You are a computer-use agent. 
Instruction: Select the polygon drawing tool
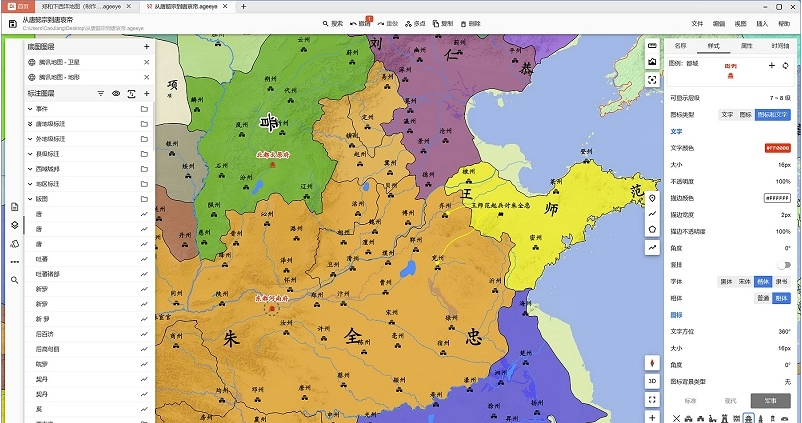tap(652, 230)
